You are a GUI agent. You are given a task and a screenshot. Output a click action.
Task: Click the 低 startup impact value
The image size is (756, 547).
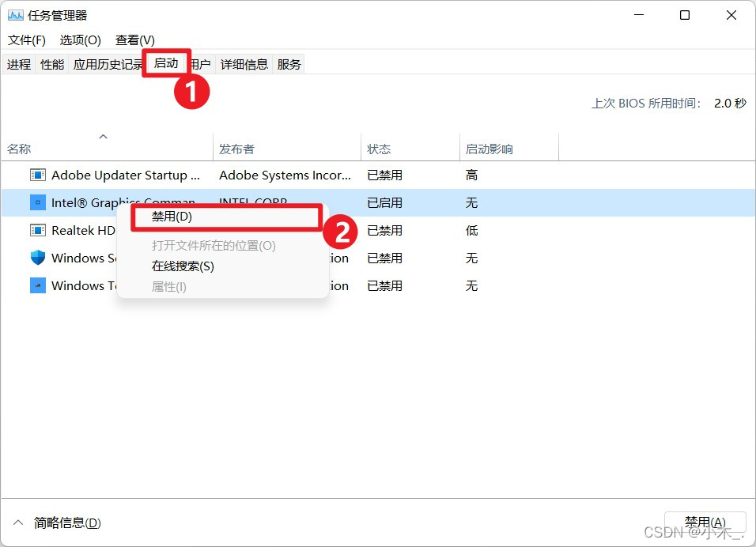(x=471, y=230)
